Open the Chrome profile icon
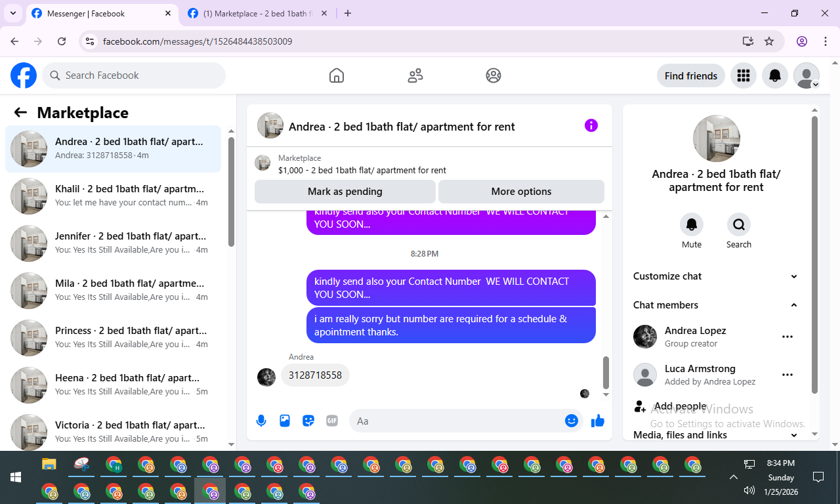This screenshot has width=840, height=504. pos(802,41)
